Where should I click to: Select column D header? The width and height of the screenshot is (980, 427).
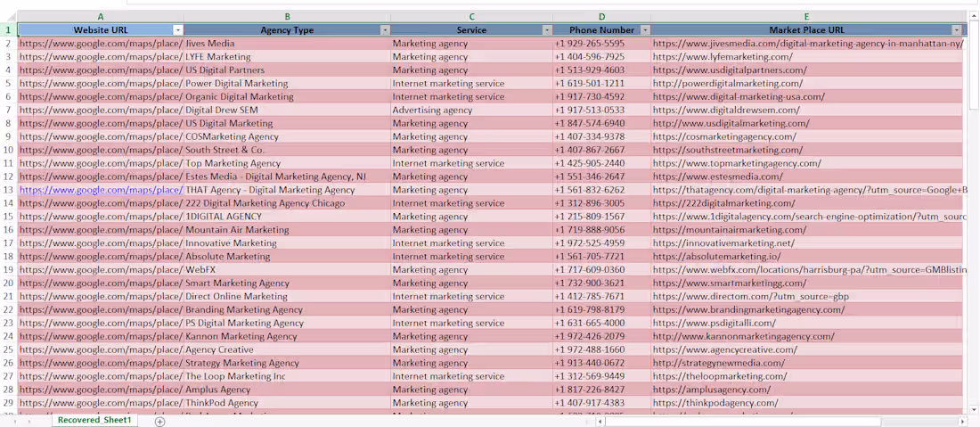tap(601, 17)
